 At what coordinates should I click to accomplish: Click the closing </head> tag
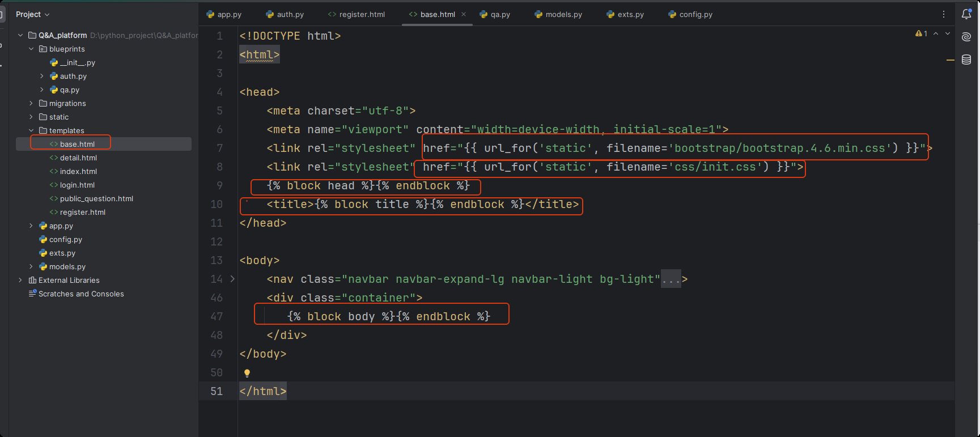click(x=263, y=223)
